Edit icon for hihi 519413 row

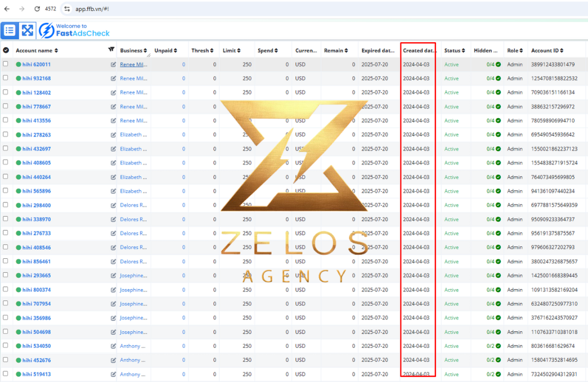[x=113, y=374]
